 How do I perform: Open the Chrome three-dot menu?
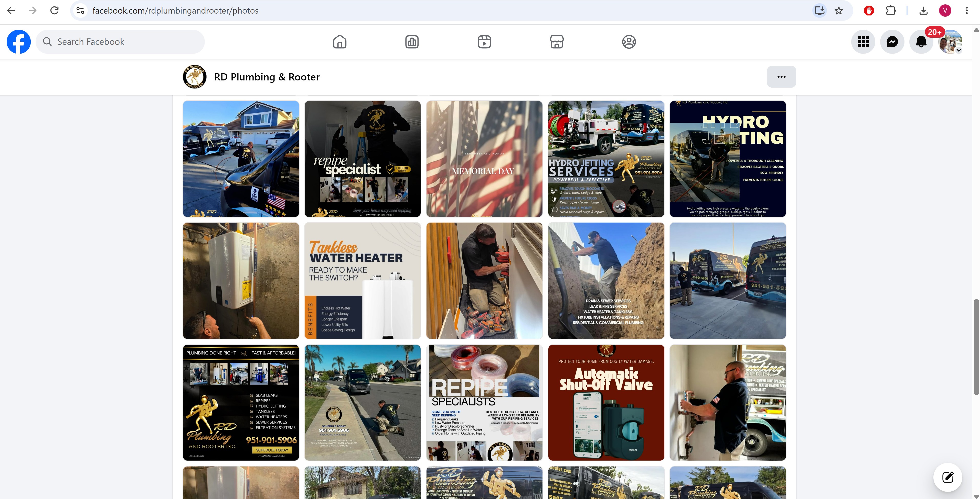(967, 11)
